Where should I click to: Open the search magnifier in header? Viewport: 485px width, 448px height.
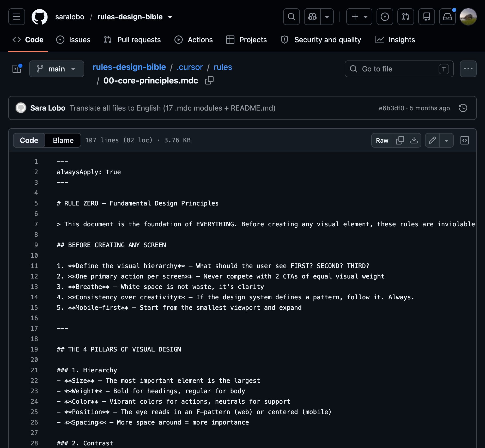pos(292,17)
